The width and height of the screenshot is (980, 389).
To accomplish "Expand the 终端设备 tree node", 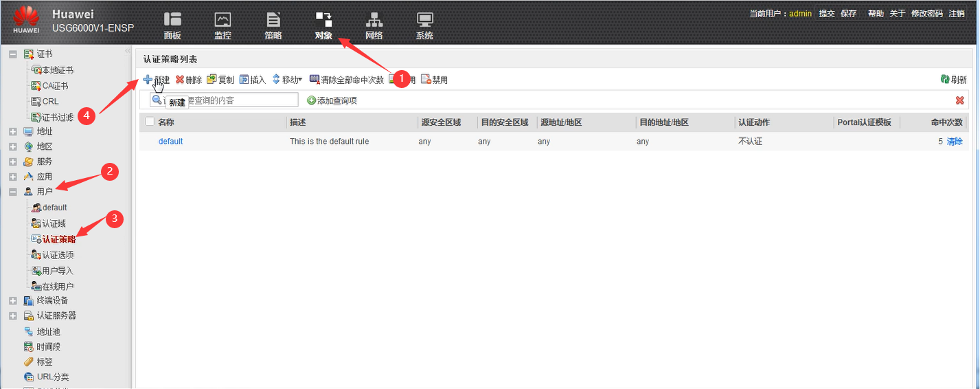I will pos(12,300).
